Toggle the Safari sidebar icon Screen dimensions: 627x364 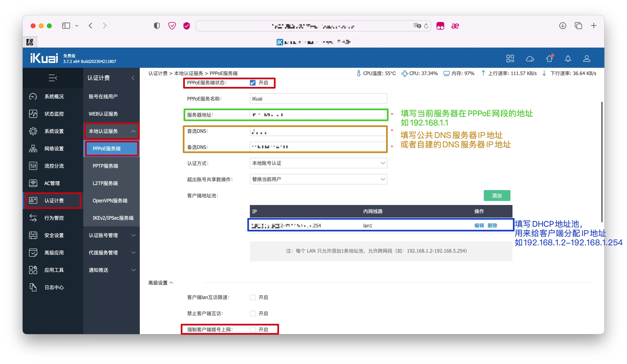point(66,26)
